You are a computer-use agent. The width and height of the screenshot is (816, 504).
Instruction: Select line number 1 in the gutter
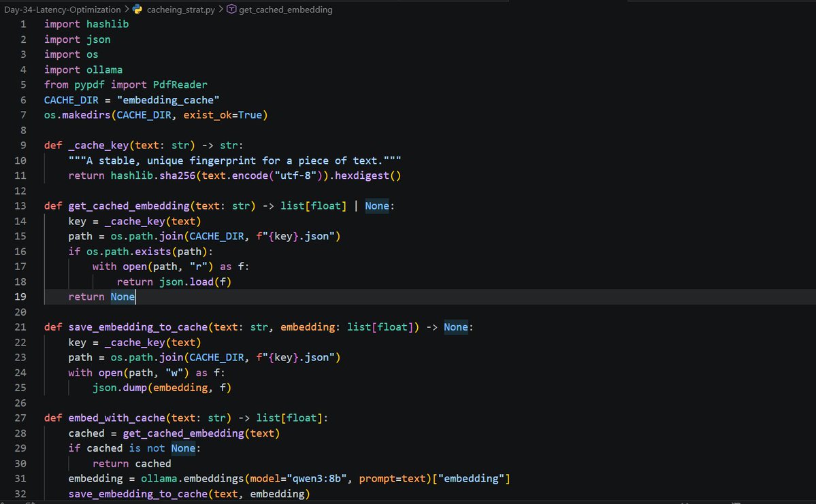(23, 24)
